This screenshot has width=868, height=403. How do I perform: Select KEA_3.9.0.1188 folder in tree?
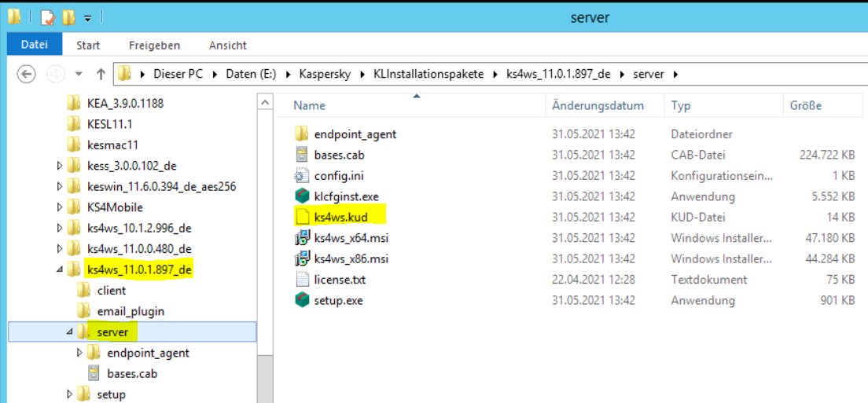pyautogui.click(x=125, y=104)
